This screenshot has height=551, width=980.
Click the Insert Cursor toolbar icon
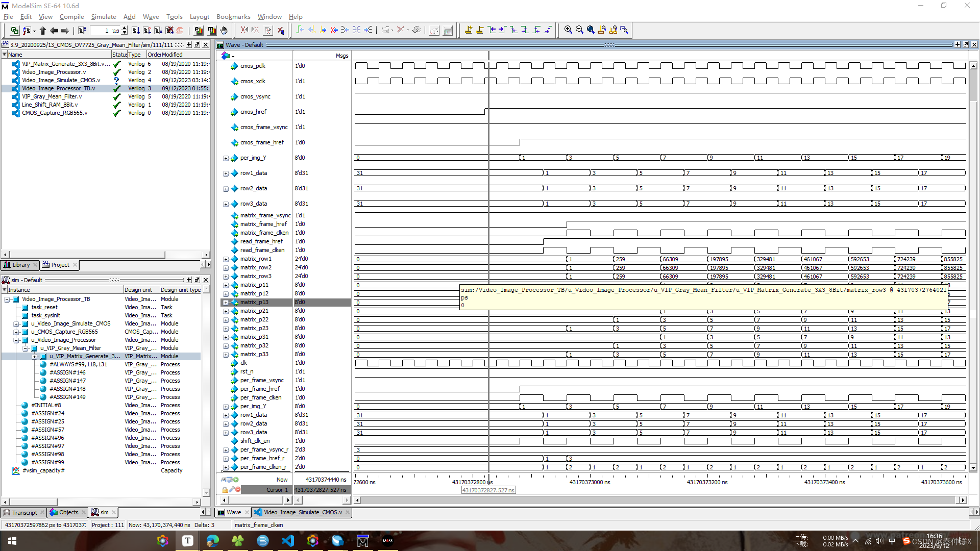coord(469,30)
